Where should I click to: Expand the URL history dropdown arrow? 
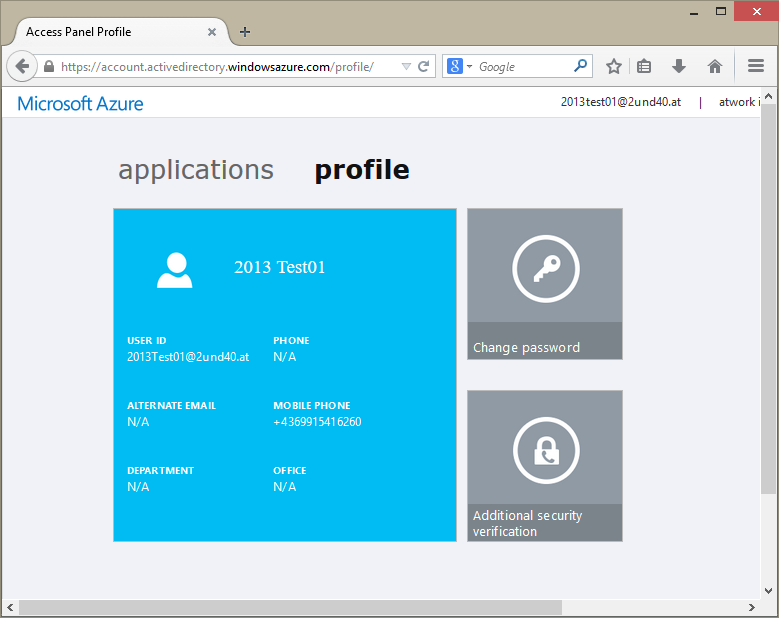[x=405, y=66]
